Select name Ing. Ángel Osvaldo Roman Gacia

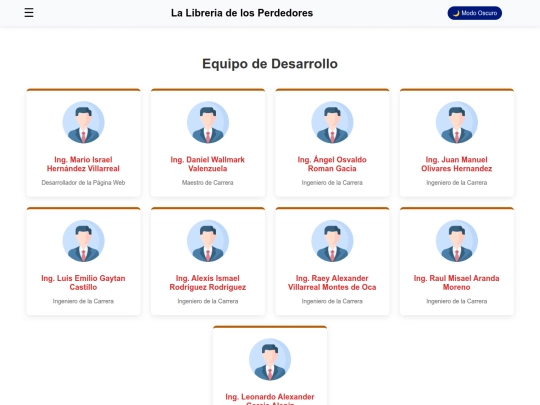(x=332, y=164)
